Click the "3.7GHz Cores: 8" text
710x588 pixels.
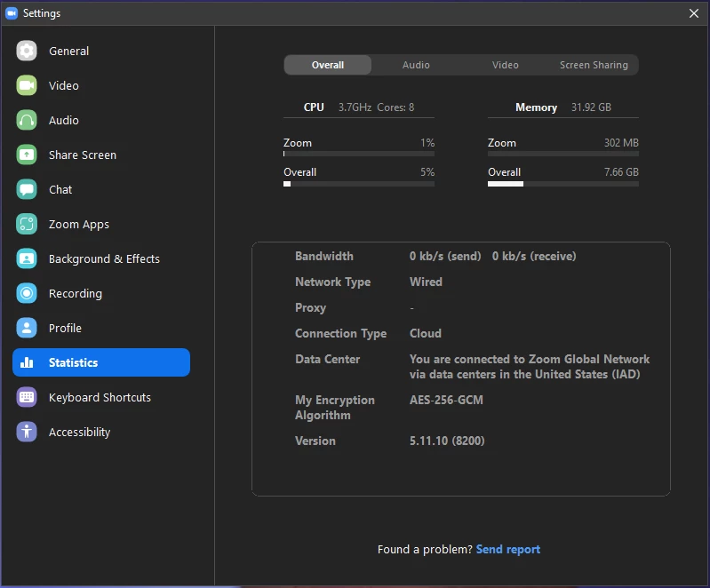376,107
